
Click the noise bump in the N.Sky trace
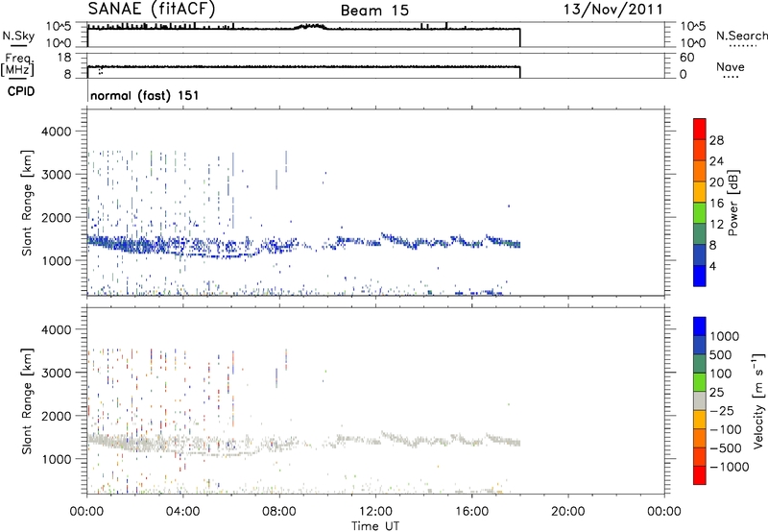click(x=310, y=27)
